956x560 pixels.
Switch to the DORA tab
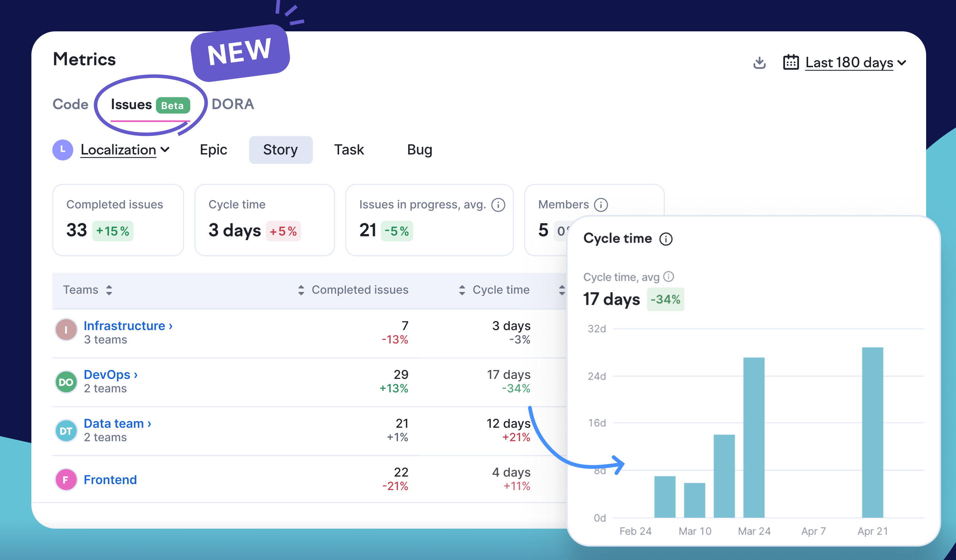point(233,104)
